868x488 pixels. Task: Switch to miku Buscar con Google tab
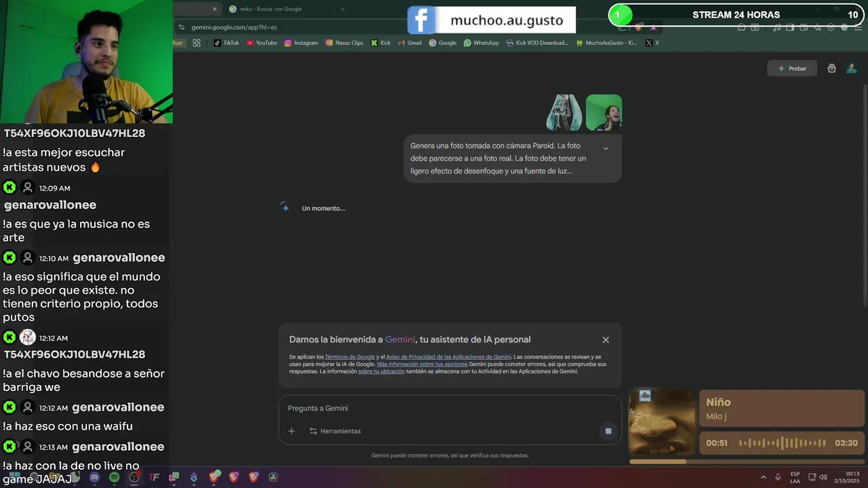click(x=278, y=9)
